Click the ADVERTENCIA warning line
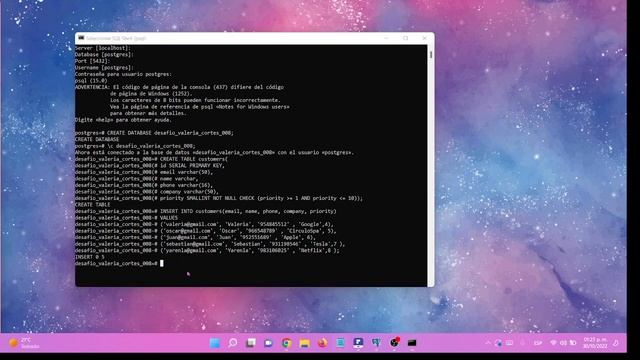 [179, 87]
